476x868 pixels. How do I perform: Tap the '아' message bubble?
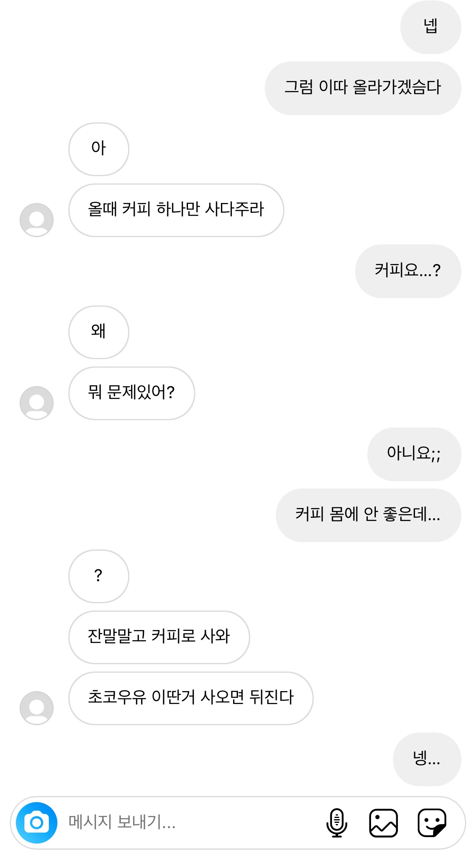coord(98,149)
